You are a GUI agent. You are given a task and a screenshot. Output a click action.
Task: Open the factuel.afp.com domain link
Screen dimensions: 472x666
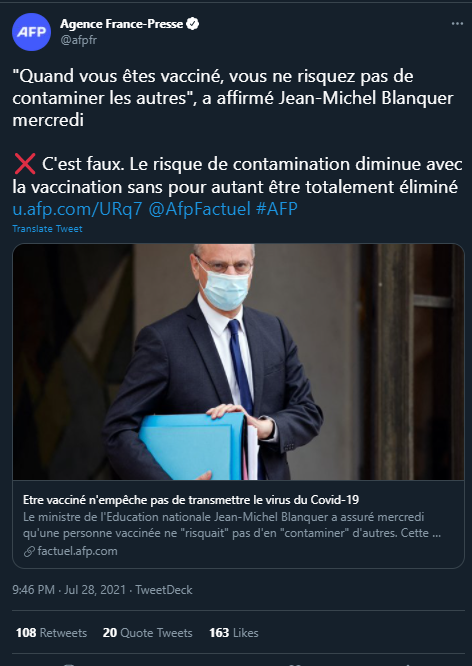(x=77, y=551)
